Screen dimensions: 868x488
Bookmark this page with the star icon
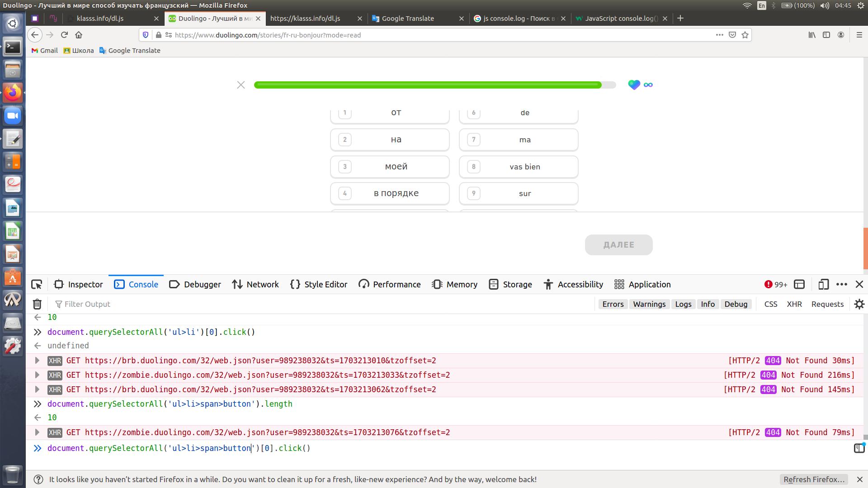pyautogui.click(x=745, y=35)
